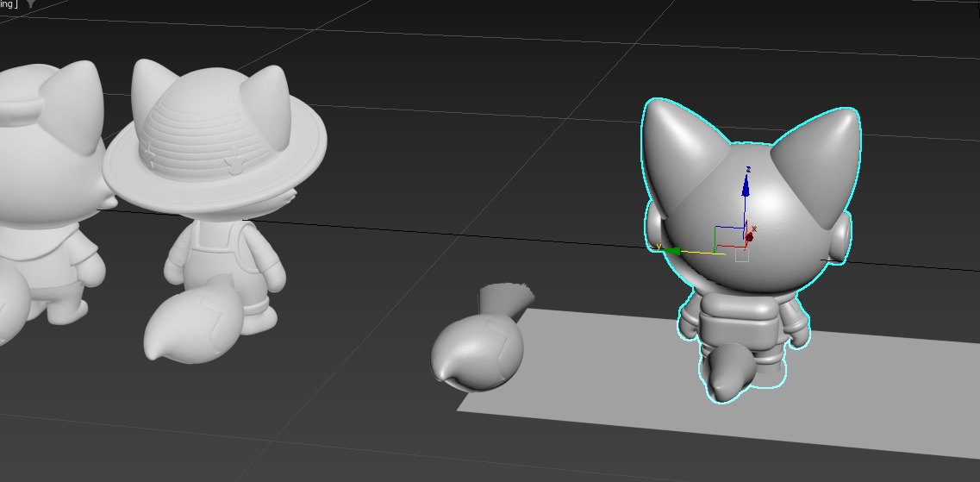Viewport: 980px width, 482px height.
Task: Grab the blue Z-axis gizmo arrow
Action: pos(746,185)
